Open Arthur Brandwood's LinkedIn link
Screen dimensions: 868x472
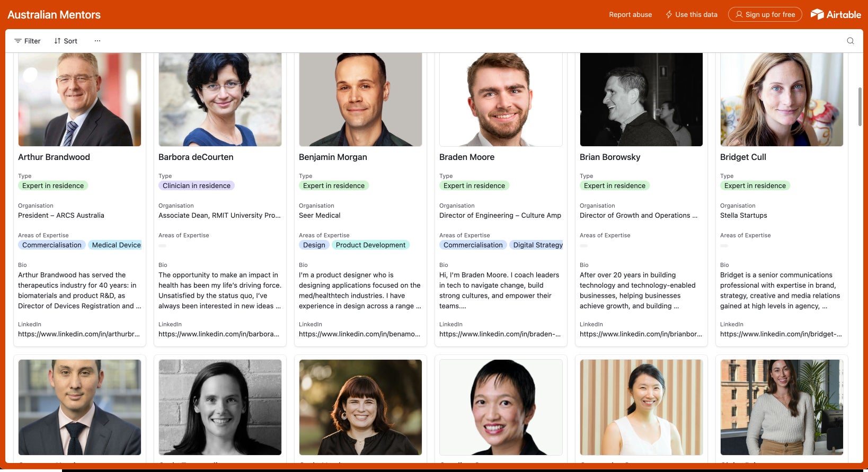79,334
